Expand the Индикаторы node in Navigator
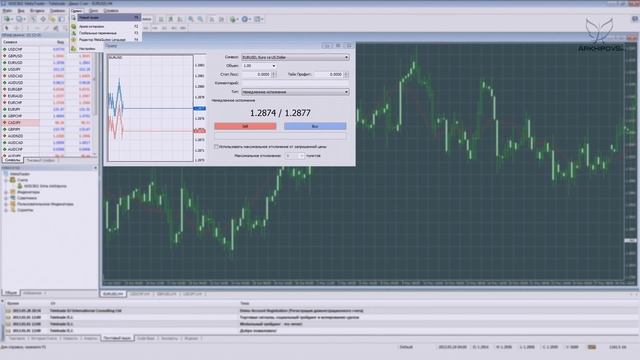 point(6,192)
